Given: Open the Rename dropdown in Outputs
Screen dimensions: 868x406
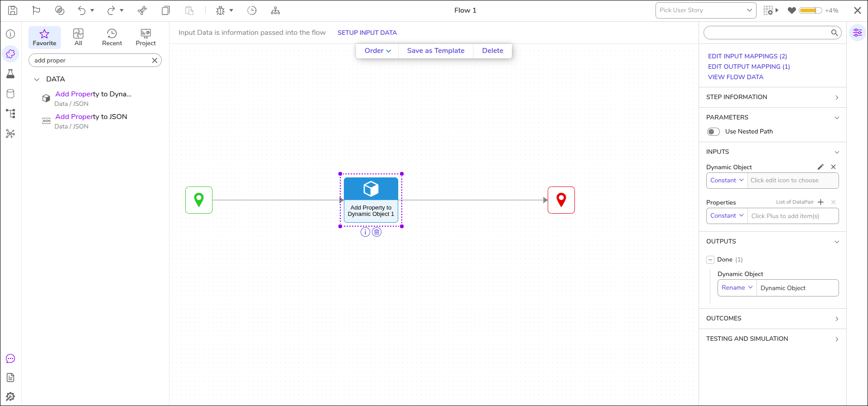Looking at the screenshot, I should pyautogui.click(x=737, y=288).
